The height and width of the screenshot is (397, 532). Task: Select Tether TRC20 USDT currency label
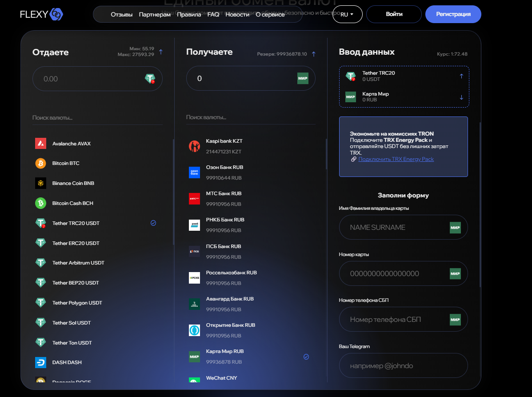(76, 223)
